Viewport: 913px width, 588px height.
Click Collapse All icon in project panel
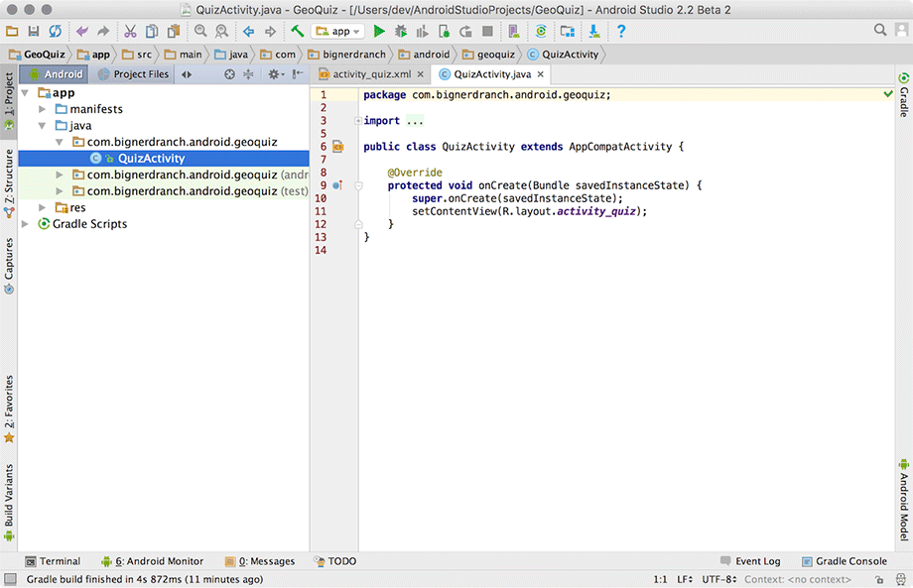(249, 74)
